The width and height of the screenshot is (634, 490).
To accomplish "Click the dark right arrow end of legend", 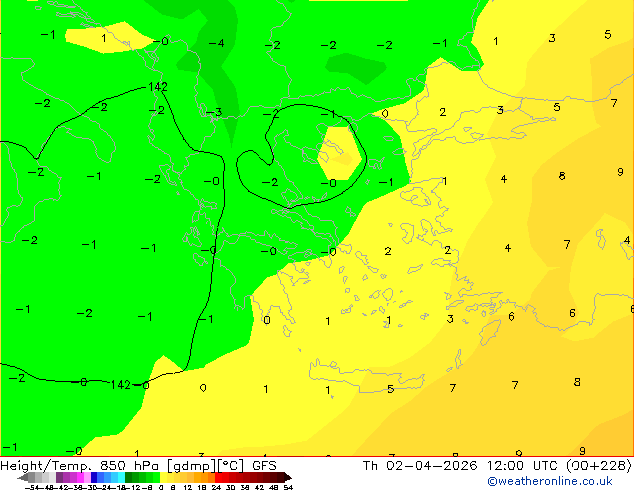I will click(x=288, y=477).
